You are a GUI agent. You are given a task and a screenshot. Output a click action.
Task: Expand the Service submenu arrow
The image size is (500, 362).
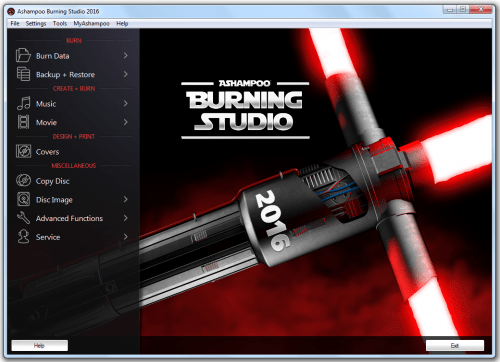(126, 237)
